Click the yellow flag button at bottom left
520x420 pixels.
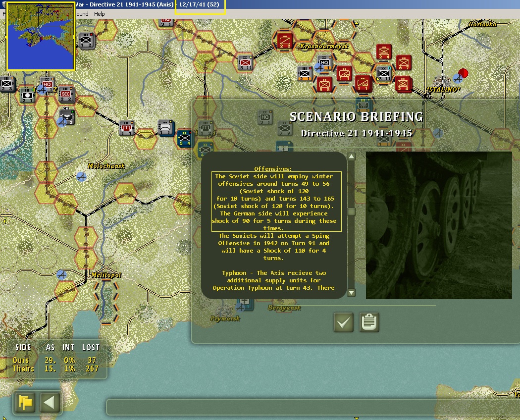click(26, 402)
